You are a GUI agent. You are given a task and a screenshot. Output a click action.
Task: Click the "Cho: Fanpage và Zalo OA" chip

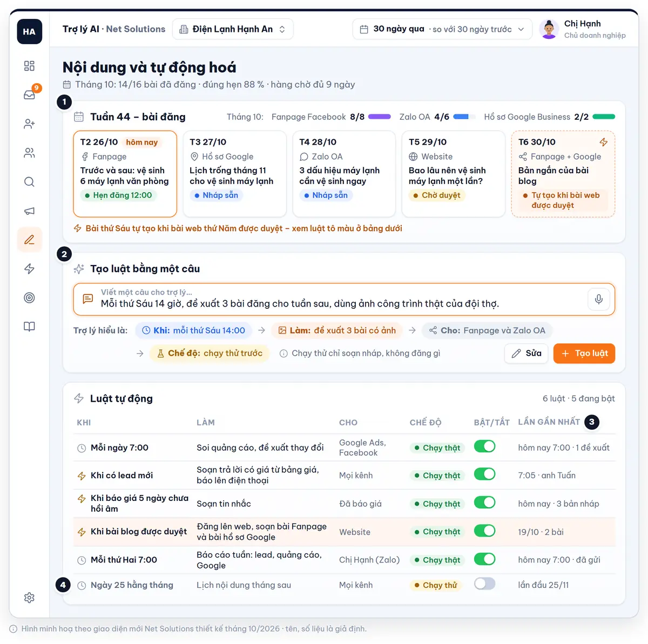487,330
